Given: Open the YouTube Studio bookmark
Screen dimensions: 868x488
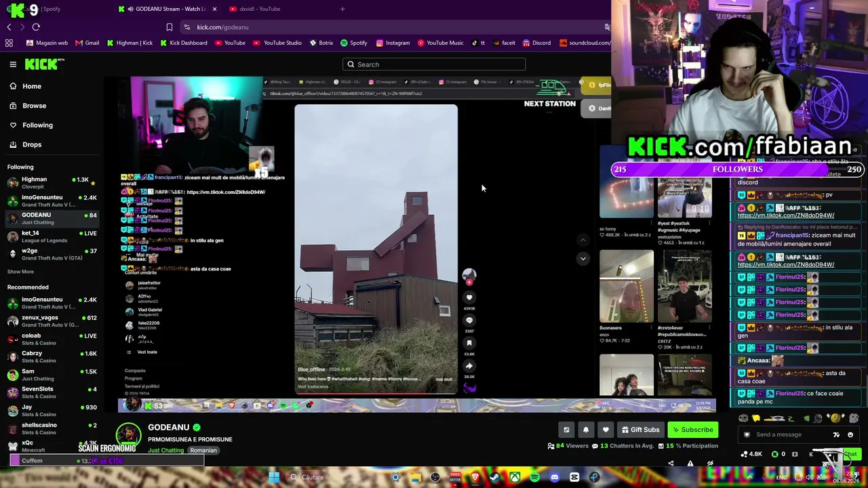Looking at the screenshot, I should 278,43.
